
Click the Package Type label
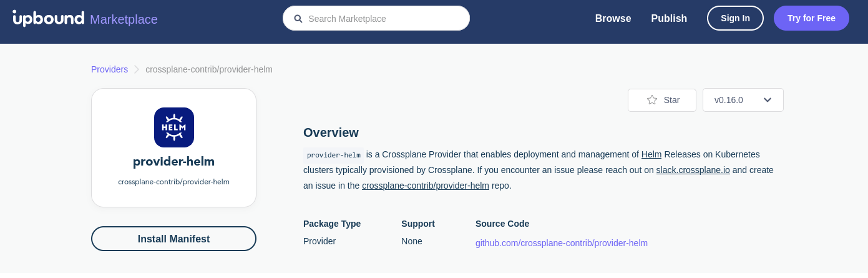(x=332, y=224)
